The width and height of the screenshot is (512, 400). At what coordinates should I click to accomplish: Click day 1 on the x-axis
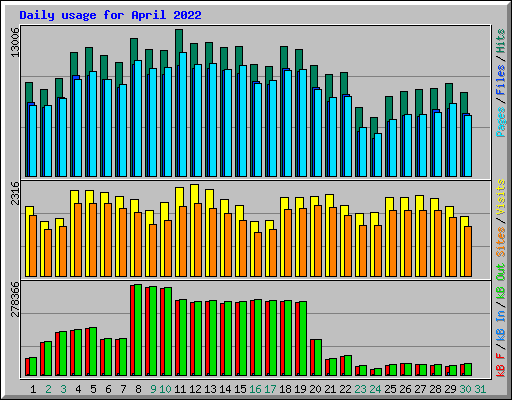tap(33, 389)
